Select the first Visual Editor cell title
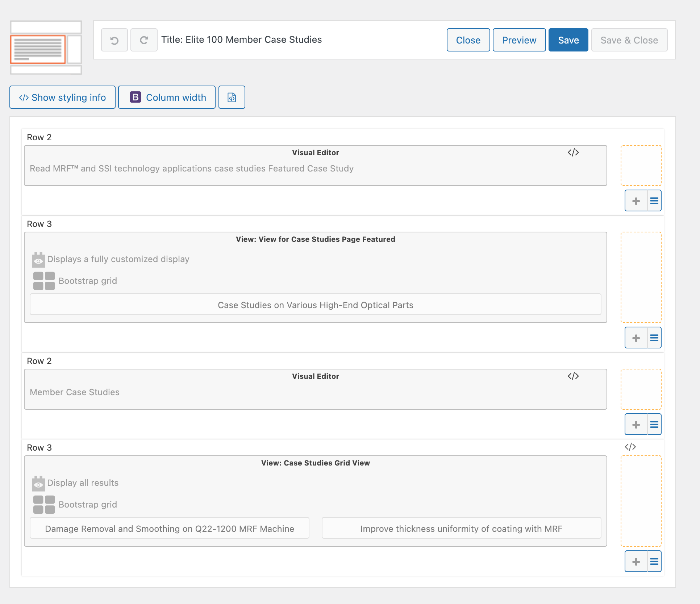700x604 pixels. [316, 153]
